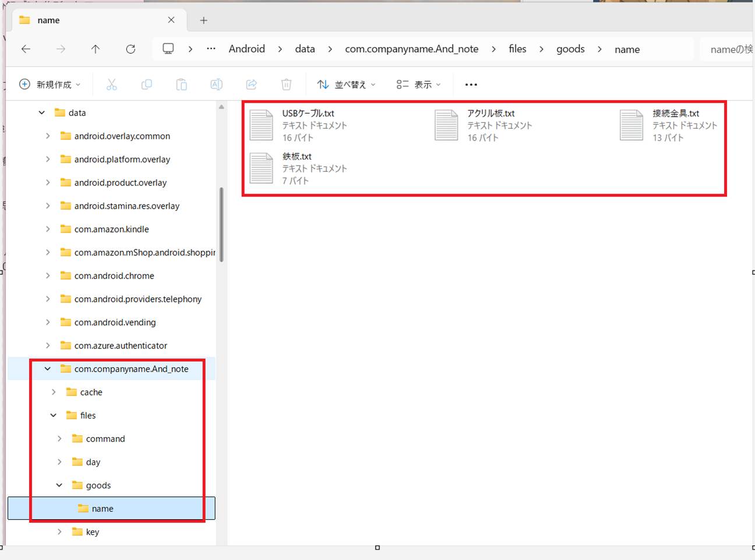755x560 pixels.
Task: Go up one folder level
Action: [x=96, y=49]
